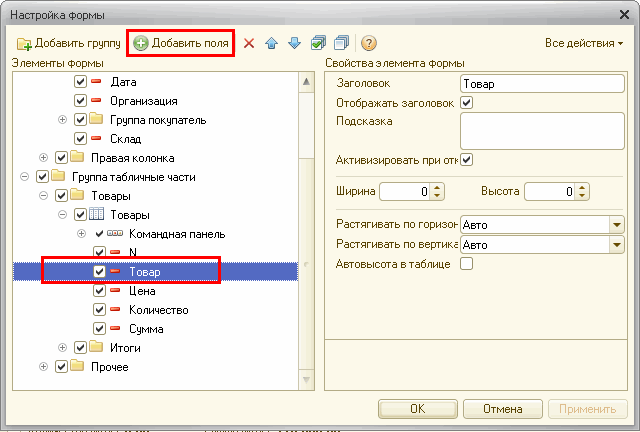This screenshot has height=432, width=640.
Task: Uncheck all elements icon in toolbar
Action: pos(341,43)
